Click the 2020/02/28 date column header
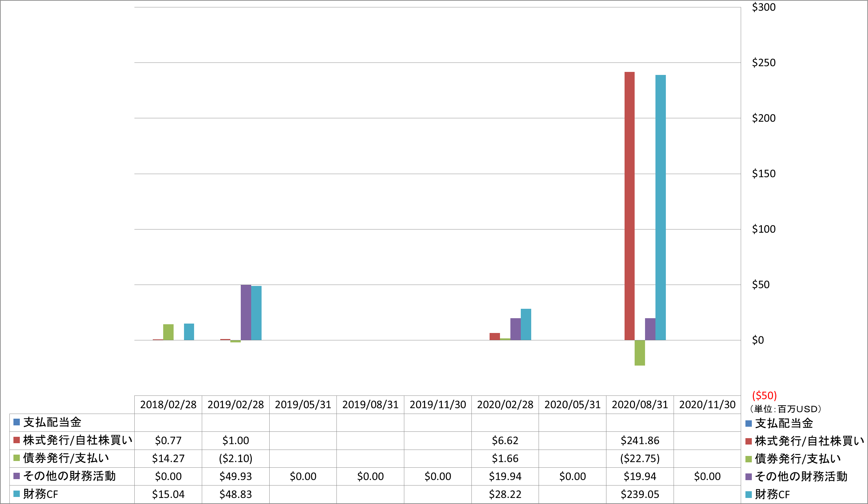Image resolution: width=868 pixels, height=504 pixels. tap(505, 404)
